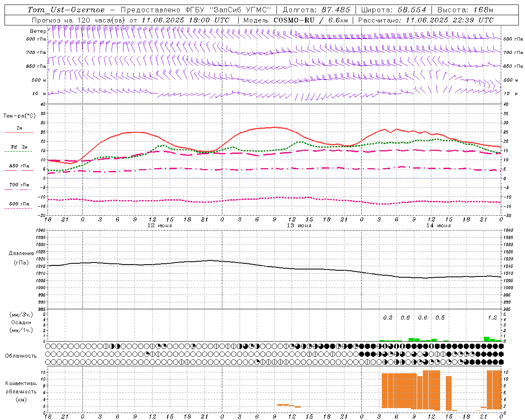
Task: Click the elevation text Высота: 168м
Action: [x=465, y=10]
